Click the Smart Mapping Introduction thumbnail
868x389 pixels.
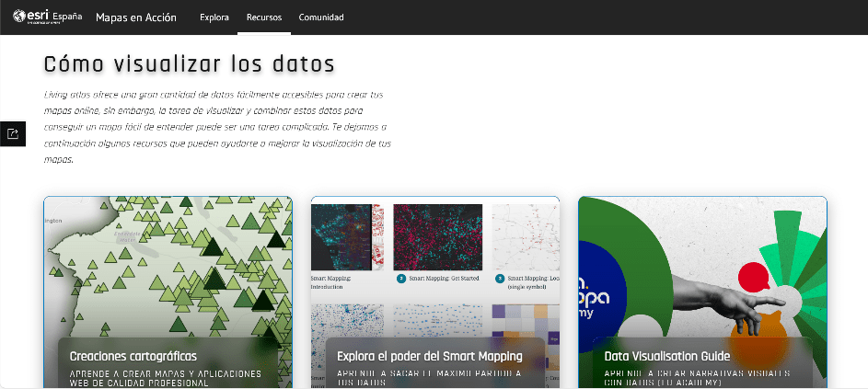pos(340,236)
